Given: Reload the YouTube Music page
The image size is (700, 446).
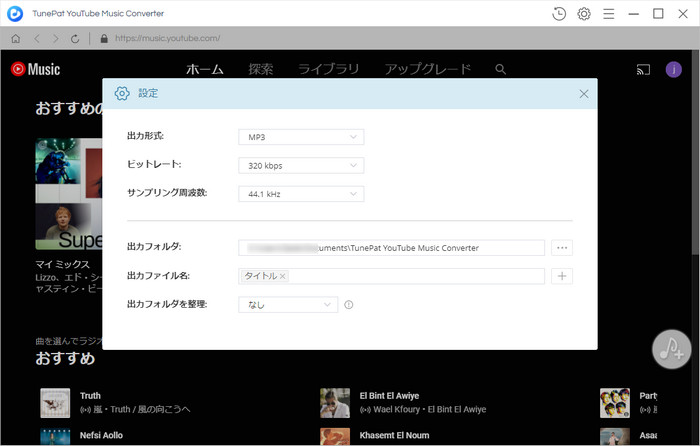Looking at the screenshot, I should 75,39.
